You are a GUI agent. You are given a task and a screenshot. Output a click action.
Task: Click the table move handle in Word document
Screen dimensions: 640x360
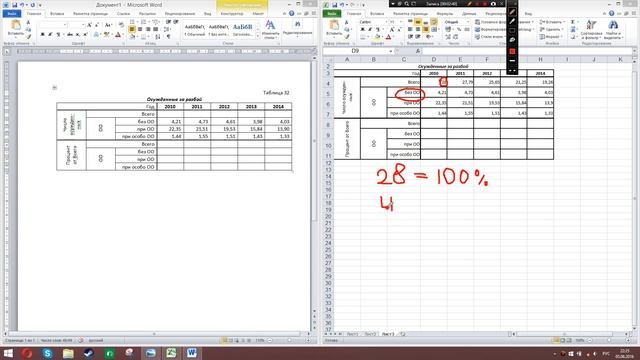coord(54,87)
